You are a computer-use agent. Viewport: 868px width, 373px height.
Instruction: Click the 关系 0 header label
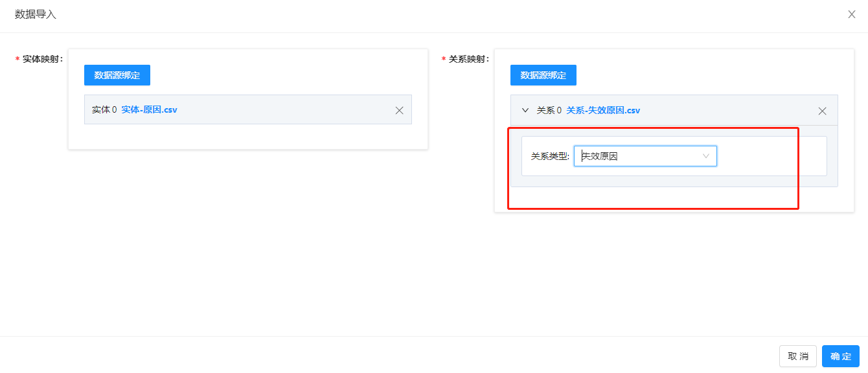tap(549, 111)
